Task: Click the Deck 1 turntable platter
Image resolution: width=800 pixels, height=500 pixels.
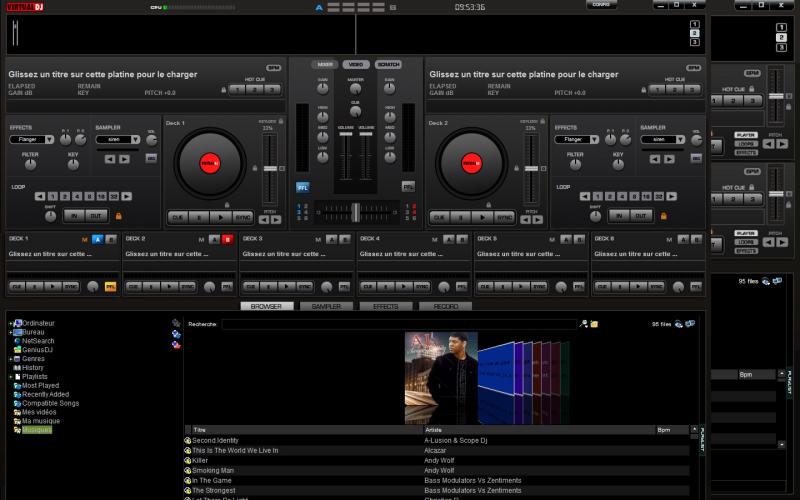Action: (210, 164)
